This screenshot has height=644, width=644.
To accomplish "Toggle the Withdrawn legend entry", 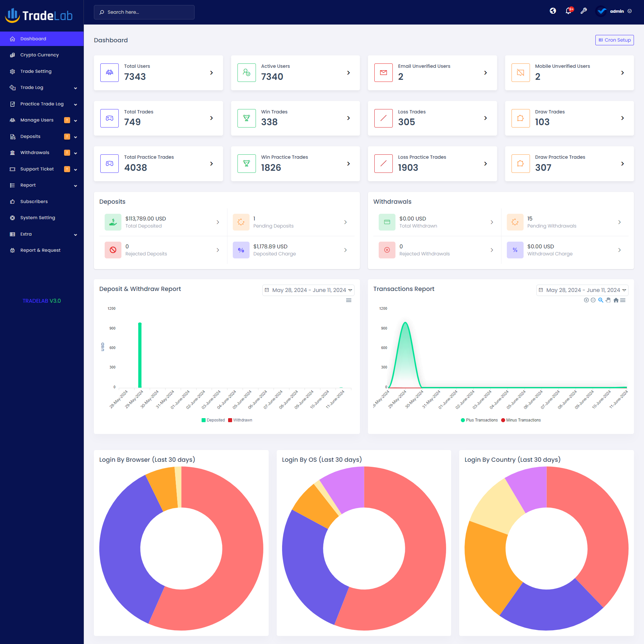I will (240, 420).
